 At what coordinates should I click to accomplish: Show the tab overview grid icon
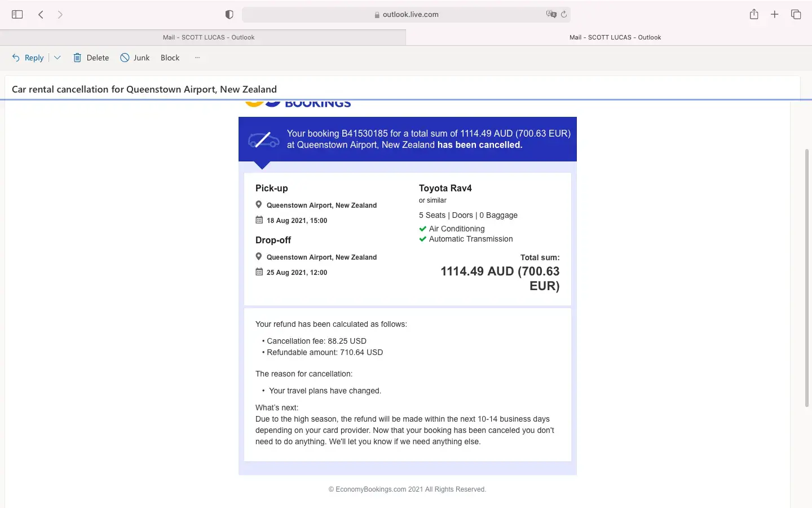(x=796, y=15)
